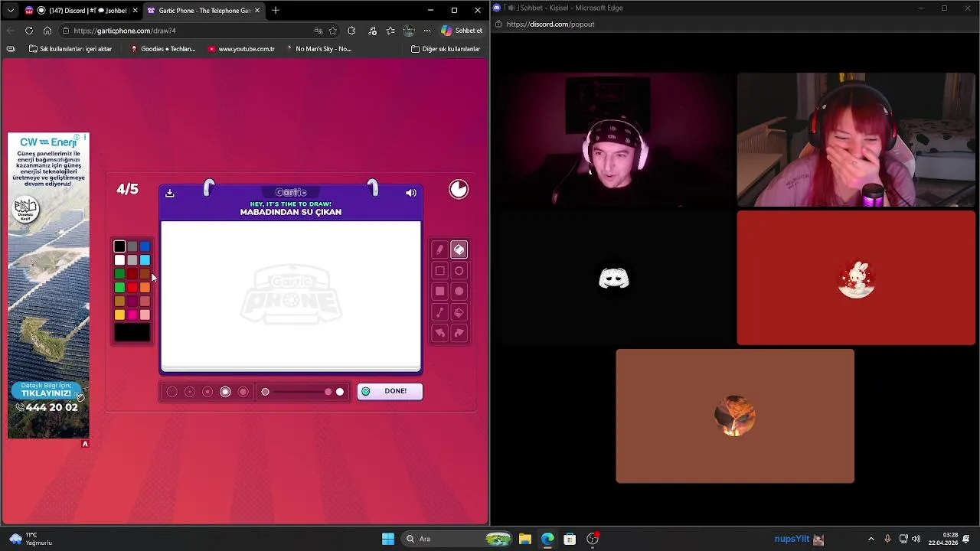Image resolution: width=980 pixels, height=551 pixels.
Task: Select the light blue color swatch
Action: click(x=145, y=260)
